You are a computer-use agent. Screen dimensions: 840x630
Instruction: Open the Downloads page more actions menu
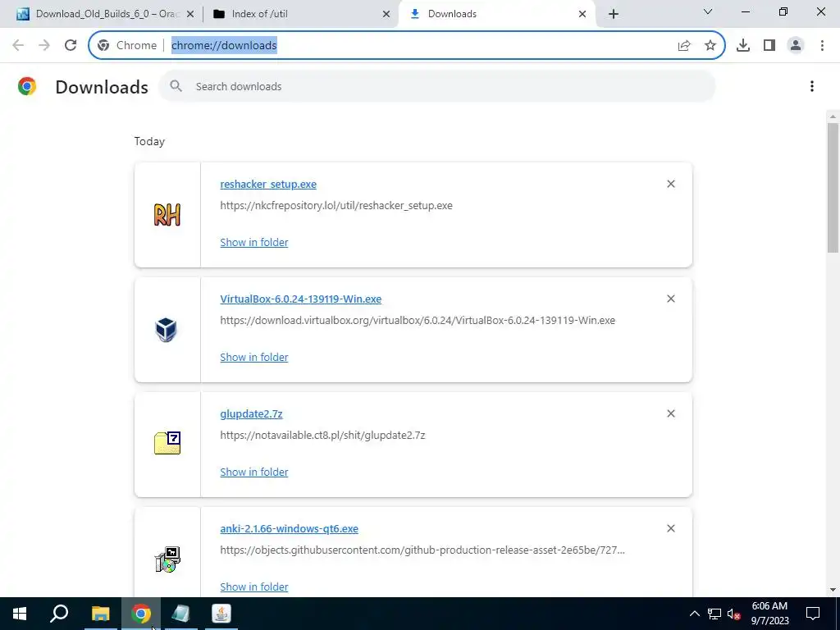[812, 86]
